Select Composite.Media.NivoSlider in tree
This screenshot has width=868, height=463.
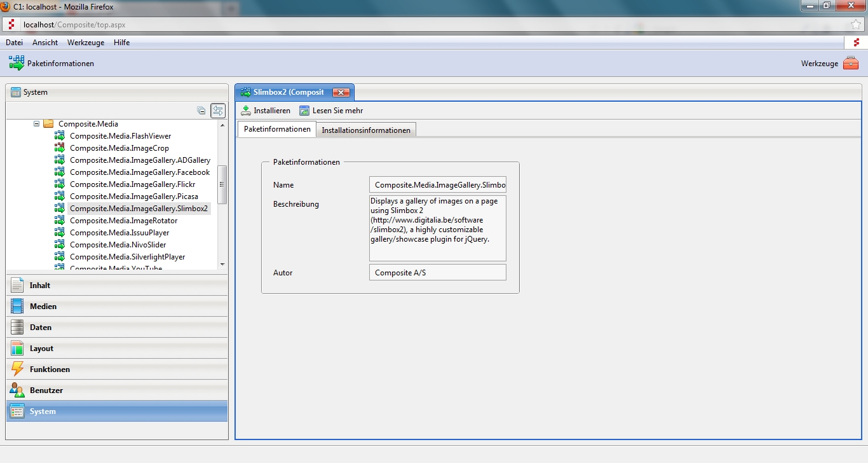(118, 245)
